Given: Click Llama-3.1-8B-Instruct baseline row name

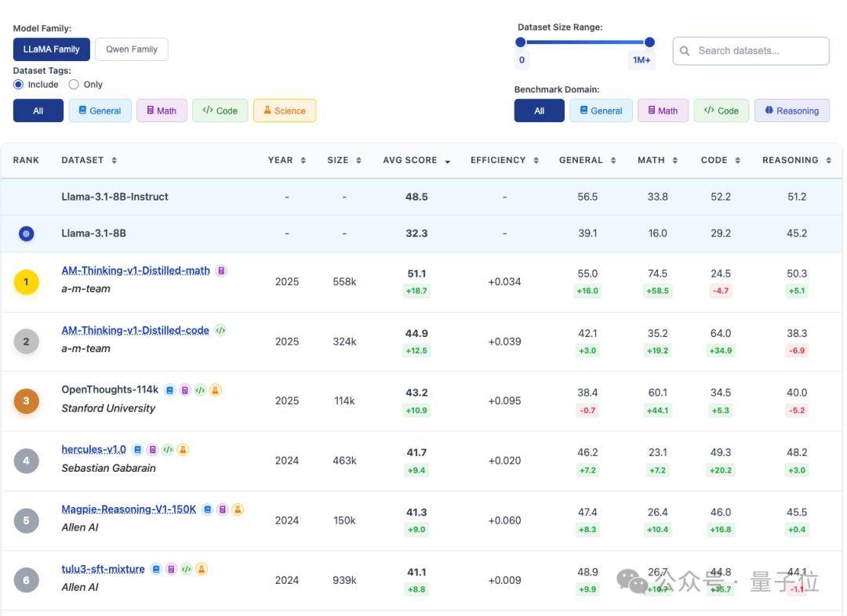Looking at the screenshot, I should pyautogui.click(x=115, y=197).
